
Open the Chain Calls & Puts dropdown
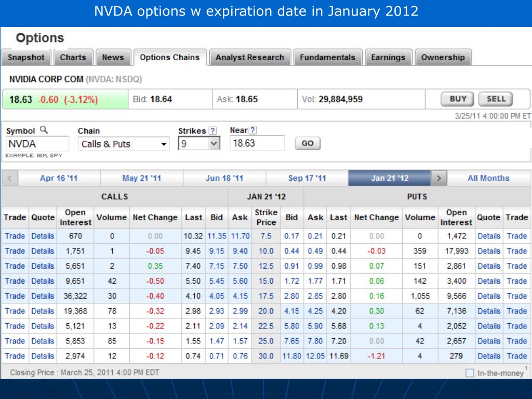coord(124,144)
